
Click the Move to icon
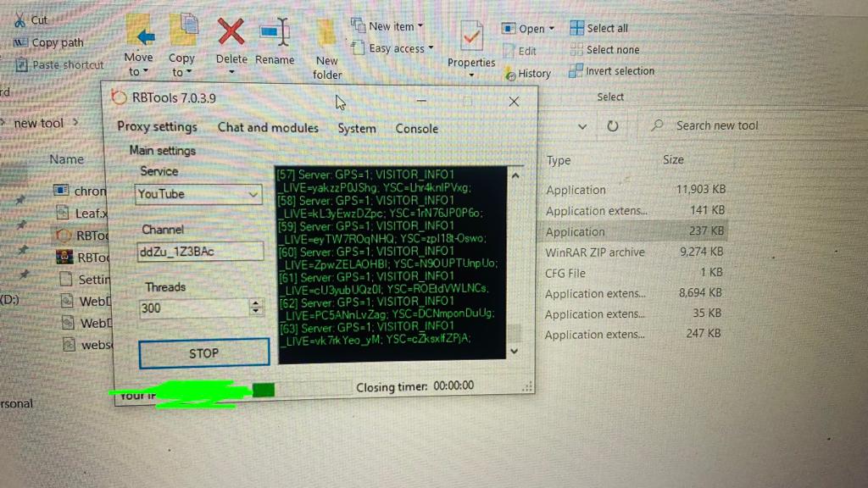139,34
